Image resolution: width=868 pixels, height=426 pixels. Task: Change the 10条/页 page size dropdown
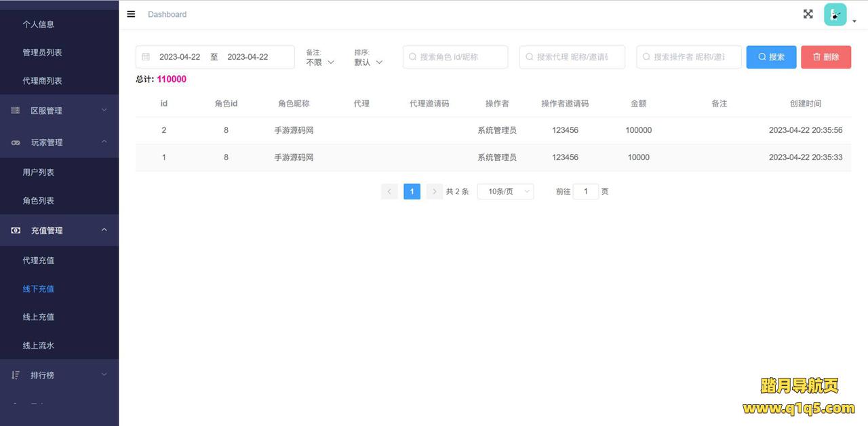tap(505, 192)
